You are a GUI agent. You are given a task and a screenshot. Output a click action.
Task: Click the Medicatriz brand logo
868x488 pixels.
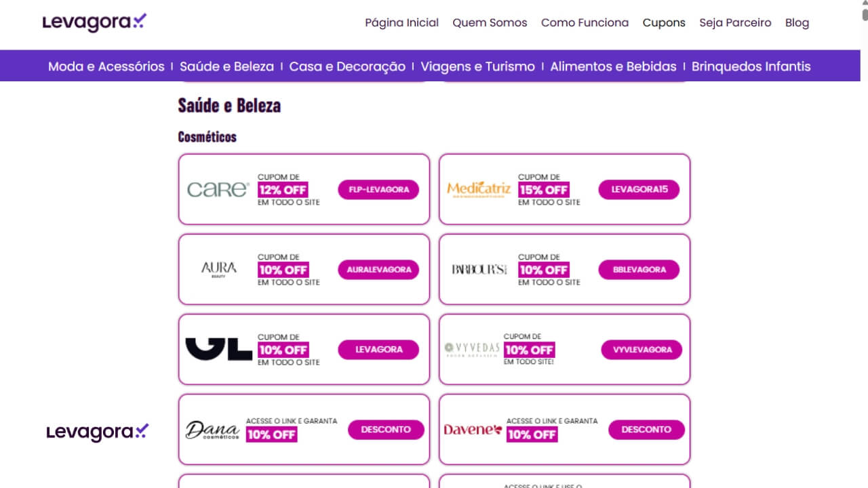pos(479,188)
